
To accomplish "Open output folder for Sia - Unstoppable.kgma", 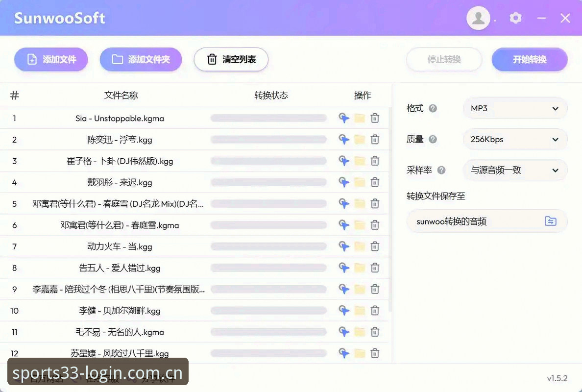I will (359, 118).
